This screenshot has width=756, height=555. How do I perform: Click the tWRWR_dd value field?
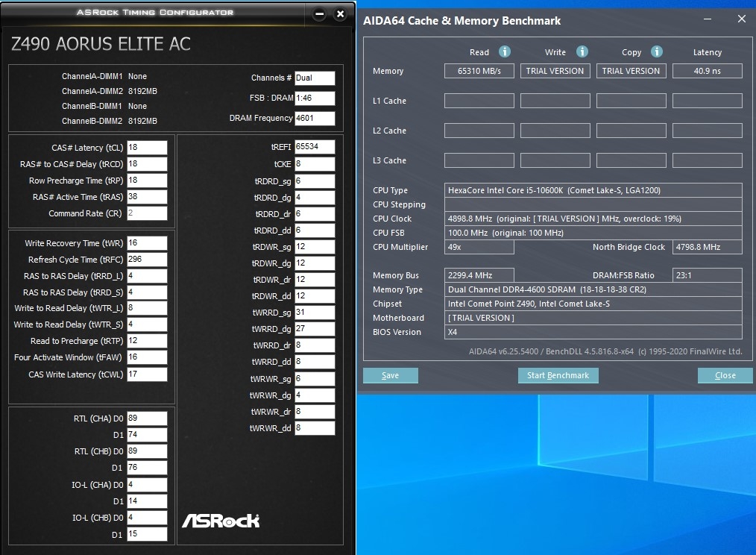click(x=315, y=428)
